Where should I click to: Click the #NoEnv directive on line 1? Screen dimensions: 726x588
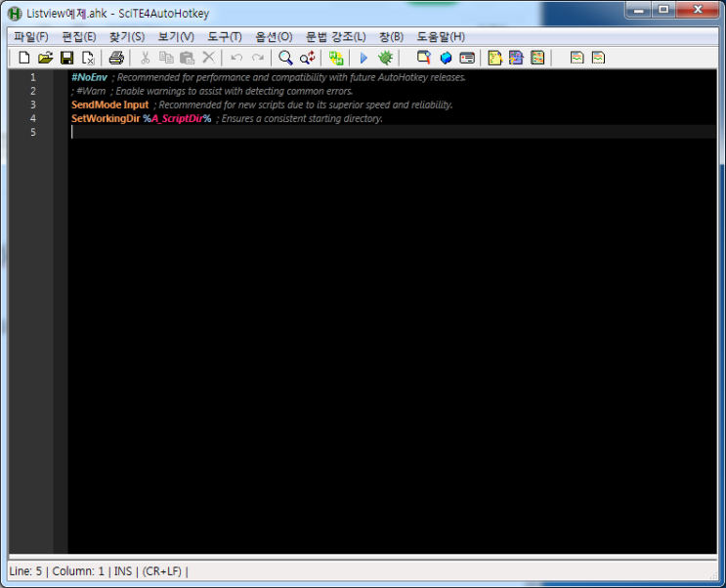(89, 77)
